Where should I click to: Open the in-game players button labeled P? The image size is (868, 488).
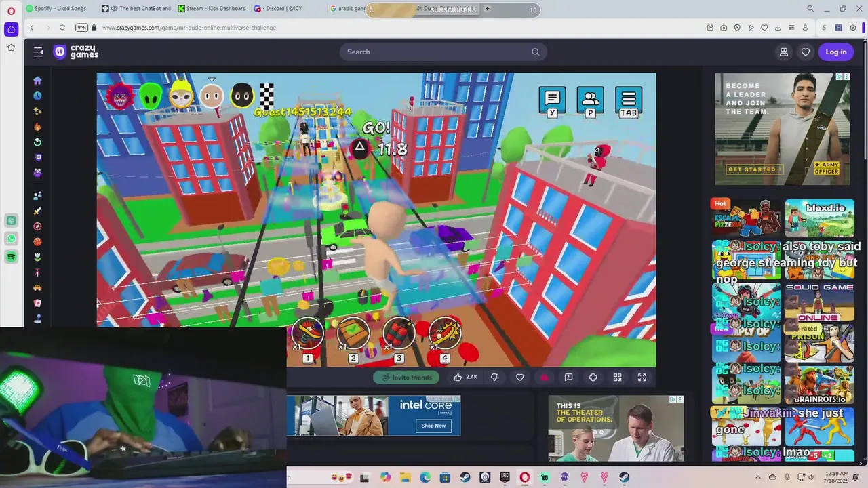pyautogui.click(x=590, y=102)
